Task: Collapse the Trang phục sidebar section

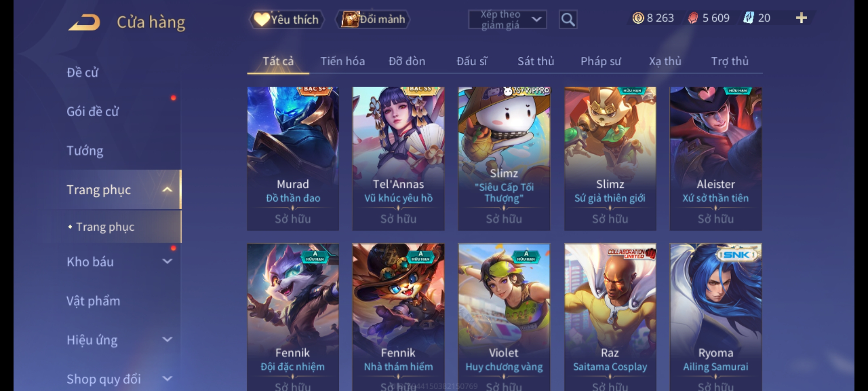Action: pyautogui.click(x=167, y=190)
